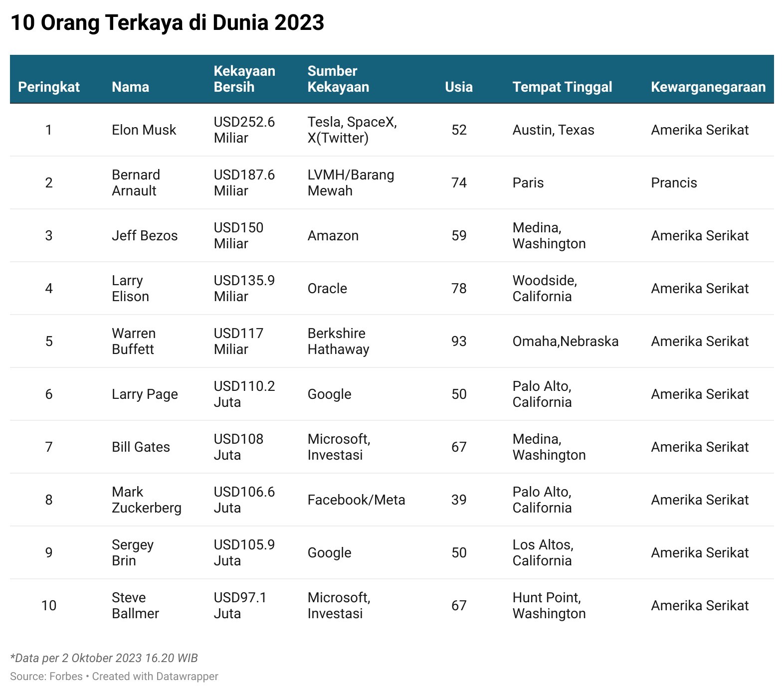The image size is (784, 693).
Task: Click the residence 'Omaha,Nebraska'
Action: pos(566,342)
